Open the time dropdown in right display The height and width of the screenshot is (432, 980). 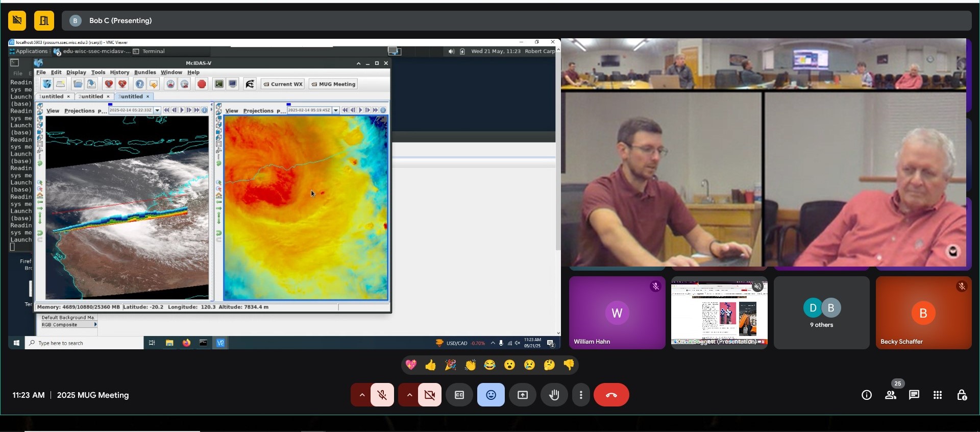pyautogui.click(x=335, y=110)
